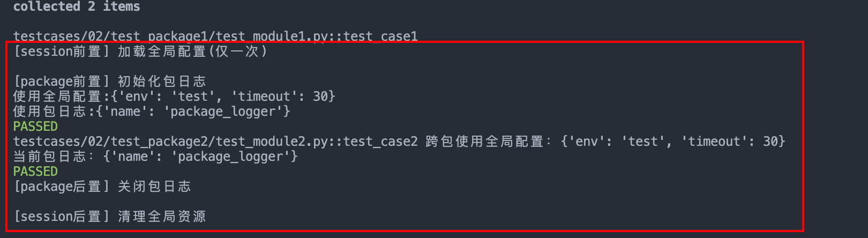Click 'package_logger' in the 当前包日志 line

pyautogui.click(x=231, y=157)
